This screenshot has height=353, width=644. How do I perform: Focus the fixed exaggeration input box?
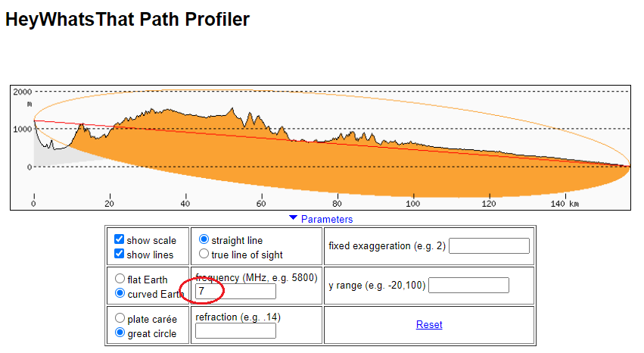[489, 245]
